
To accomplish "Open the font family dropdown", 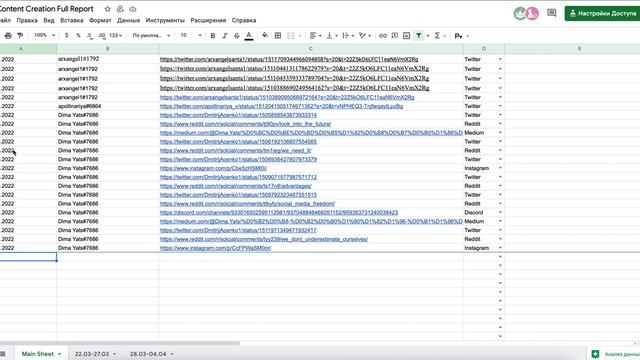I will pos(151,36).
